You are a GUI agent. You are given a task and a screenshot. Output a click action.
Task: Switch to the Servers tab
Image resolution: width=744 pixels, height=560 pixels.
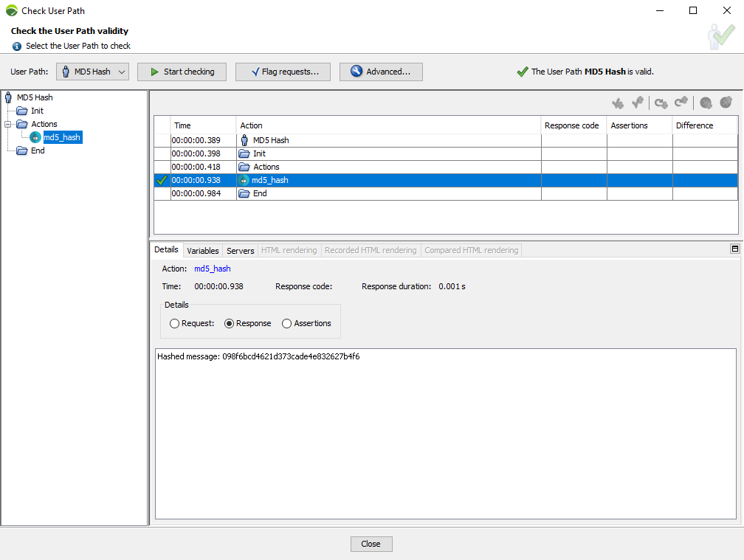pyautogui.click(x=240, y=251)
